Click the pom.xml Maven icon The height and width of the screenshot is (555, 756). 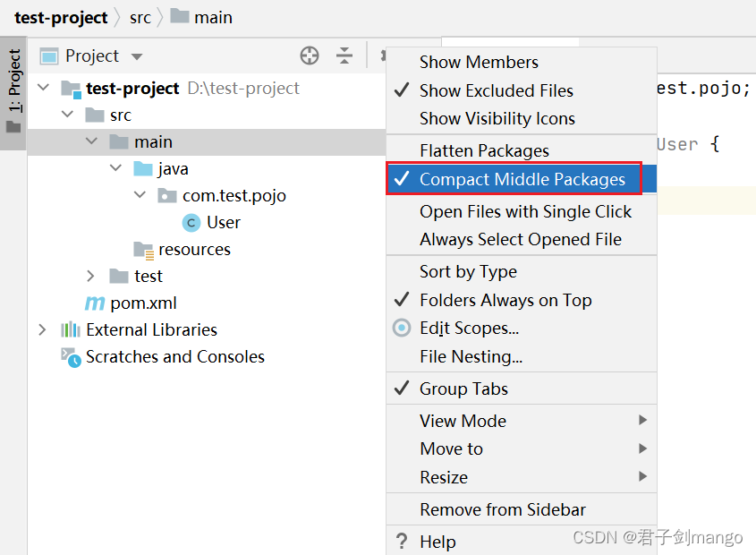[95, 303]
